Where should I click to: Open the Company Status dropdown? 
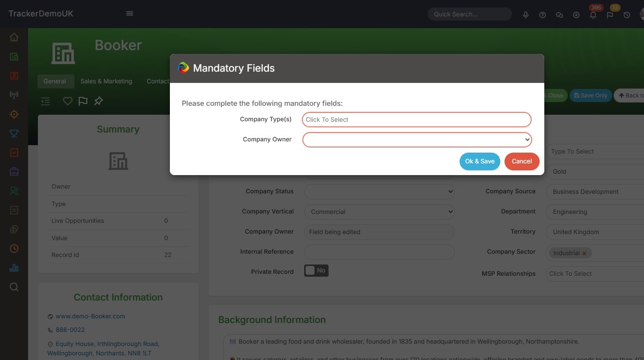380,191
